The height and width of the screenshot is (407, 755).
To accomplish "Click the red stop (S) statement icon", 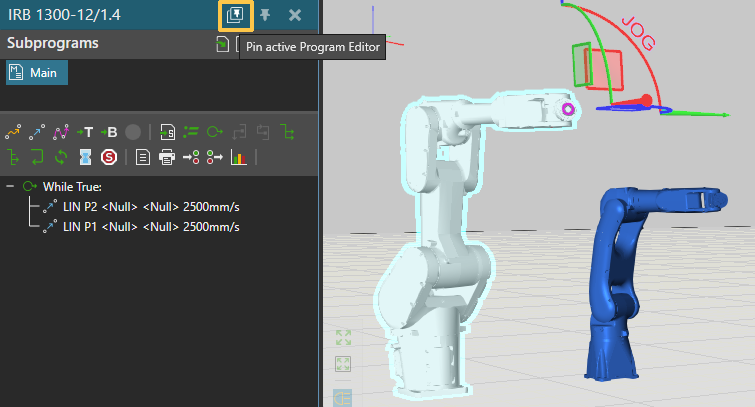I will [109, 157].
